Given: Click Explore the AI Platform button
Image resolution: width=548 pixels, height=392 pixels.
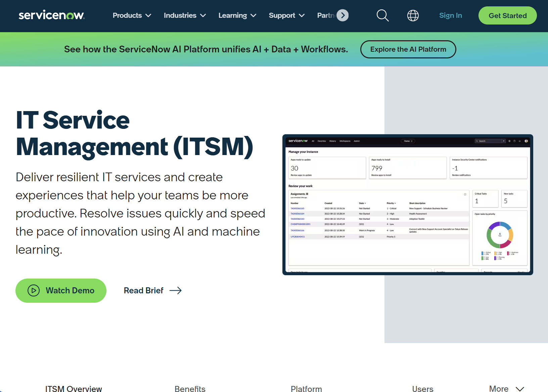Looking at the screenshot, I should pyautogui.click(x=408, y=49).
